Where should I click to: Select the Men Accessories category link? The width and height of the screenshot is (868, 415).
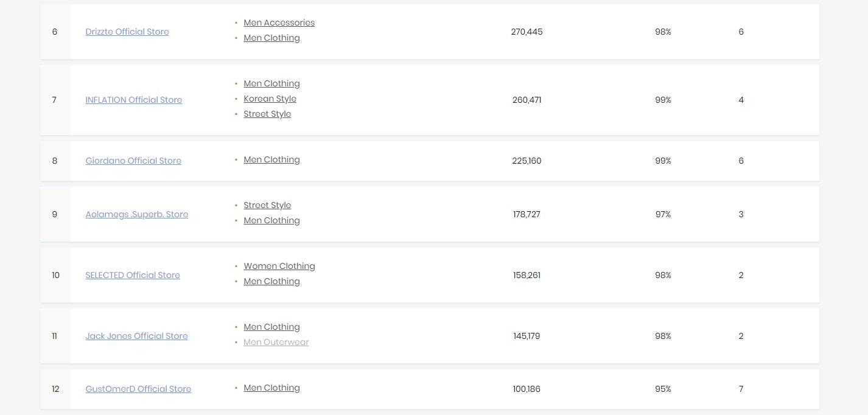pos(279,23)
